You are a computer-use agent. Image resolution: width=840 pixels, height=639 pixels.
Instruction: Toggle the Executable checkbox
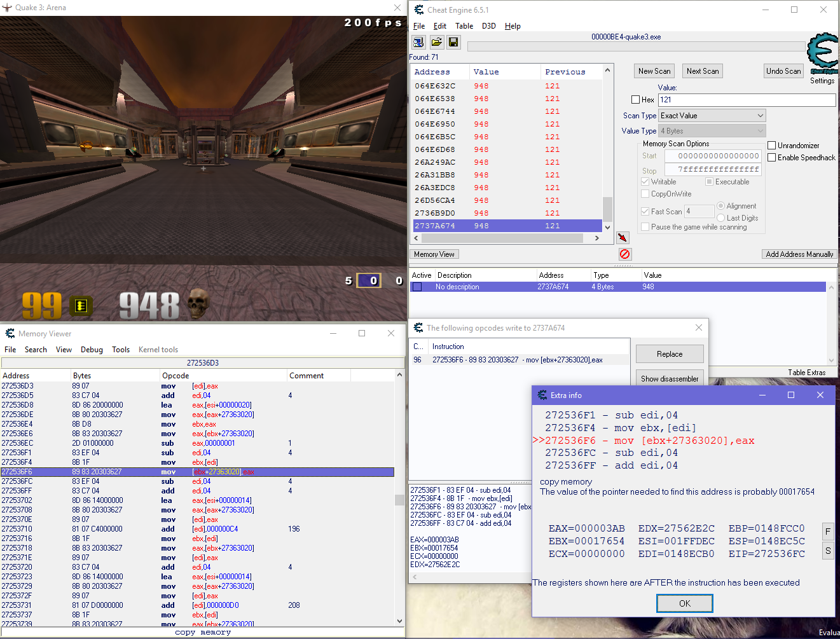[x=710, y=182]
